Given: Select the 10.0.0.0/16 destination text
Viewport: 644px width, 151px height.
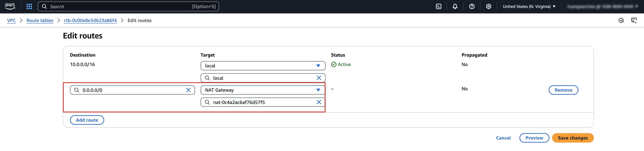Looking at the screenshot, I should coord(83,65).
